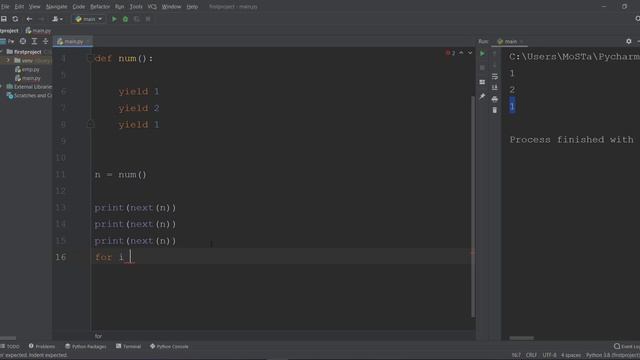Image resolution: width=640 pixels, height=360 pixels.
Task: Open the Run menu
Action: click(119, 7)
